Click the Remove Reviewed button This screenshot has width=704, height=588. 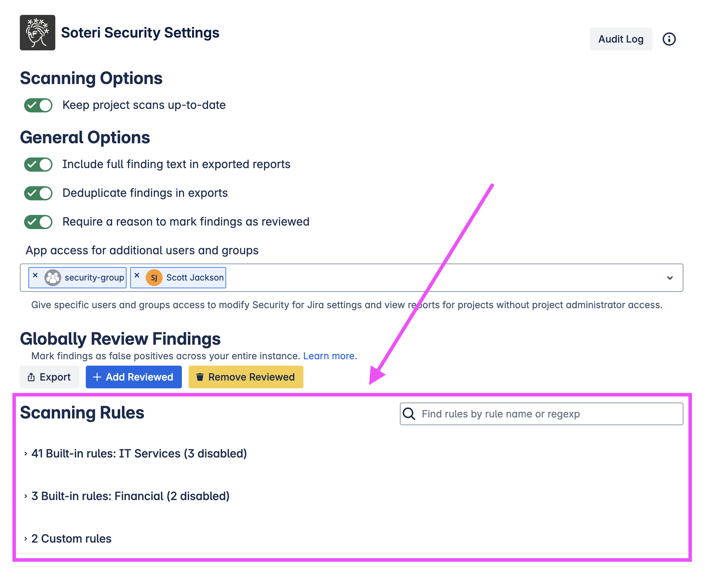246,377
